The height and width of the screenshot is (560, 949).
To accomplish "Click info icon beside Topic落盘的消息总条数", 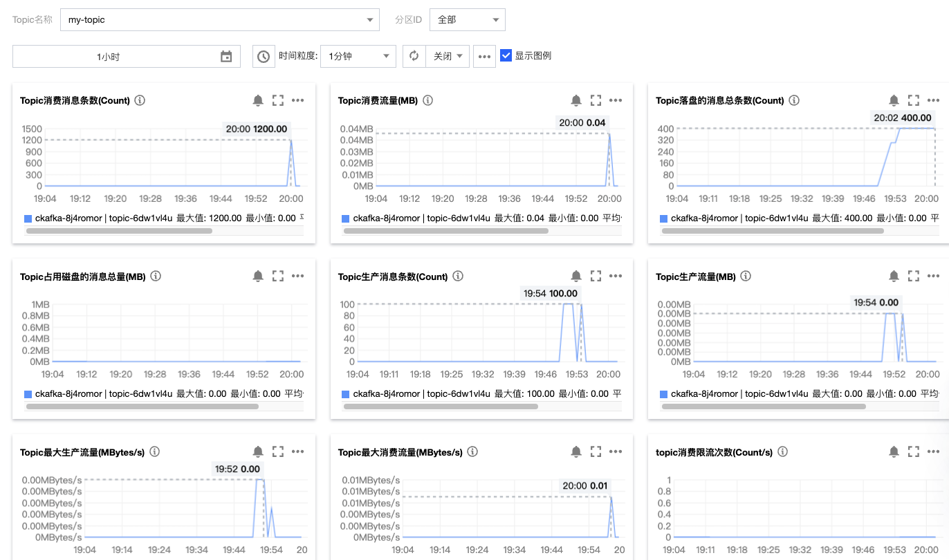I will tap(794, 100).
